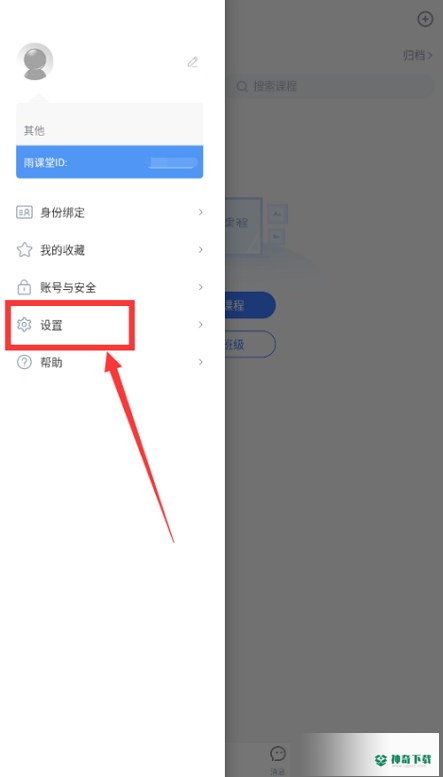Tap the message chat bubble icon
Screen dimensions: 443x777
pos(277,754)
